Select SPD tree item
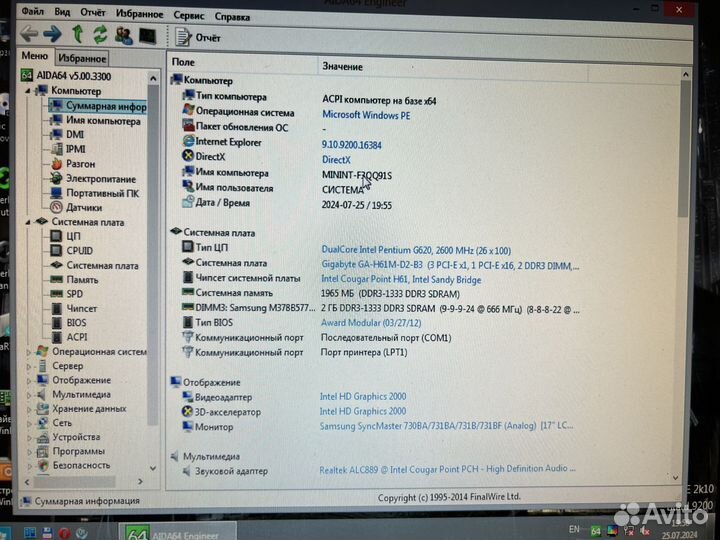 (x=67, y=294)
